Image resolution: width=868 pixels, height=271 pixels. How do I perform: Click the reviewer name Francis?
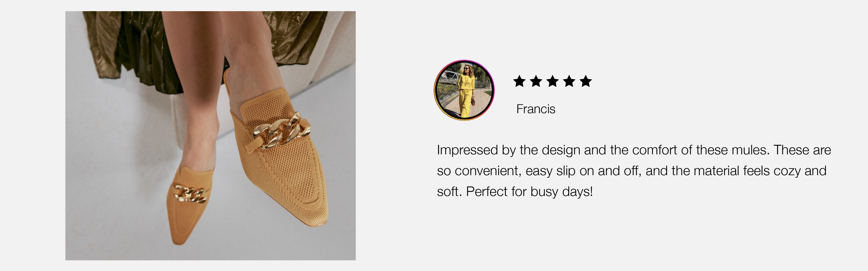tap(536, 109)
